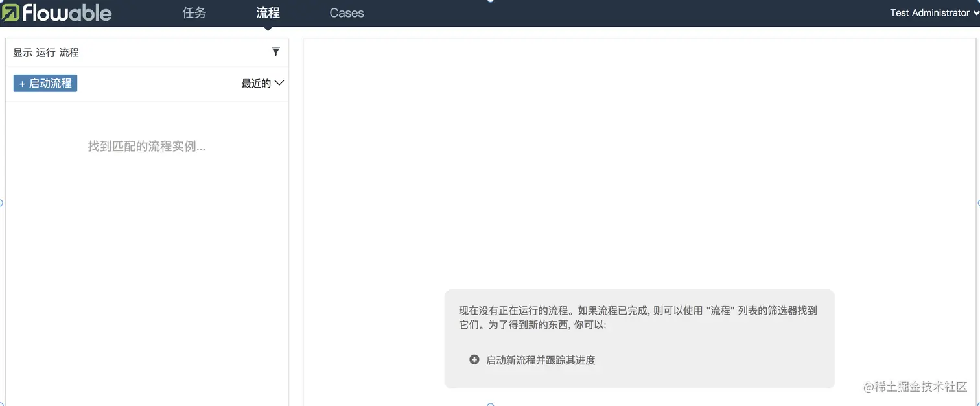Click the circular handle on the right screen edge

978,202
